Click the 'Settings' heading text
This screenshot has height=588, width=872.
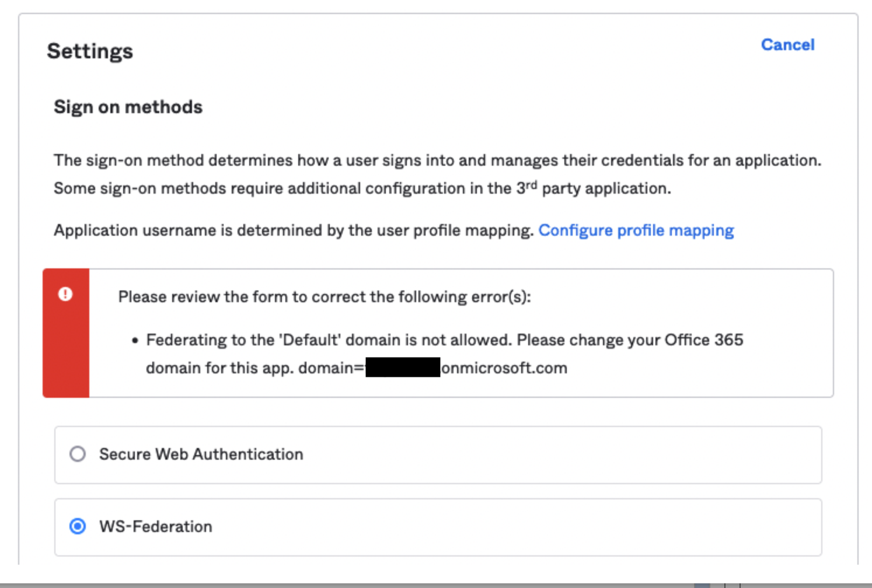point(90,51)
